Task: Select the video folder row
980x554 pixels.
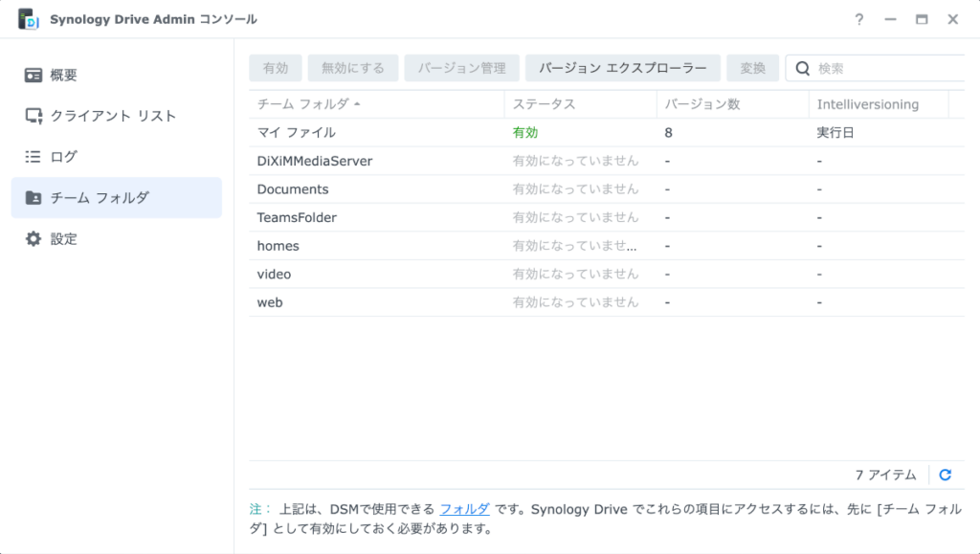Action: [x=607, y=275]
